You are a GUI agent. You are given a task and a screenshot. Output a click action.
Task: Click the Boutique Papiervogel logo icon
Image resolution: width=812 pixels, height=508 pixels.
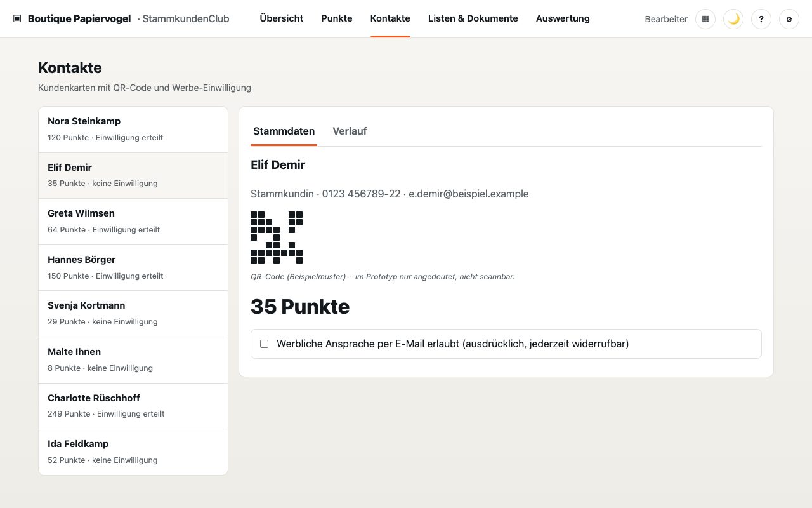(17, 18)
